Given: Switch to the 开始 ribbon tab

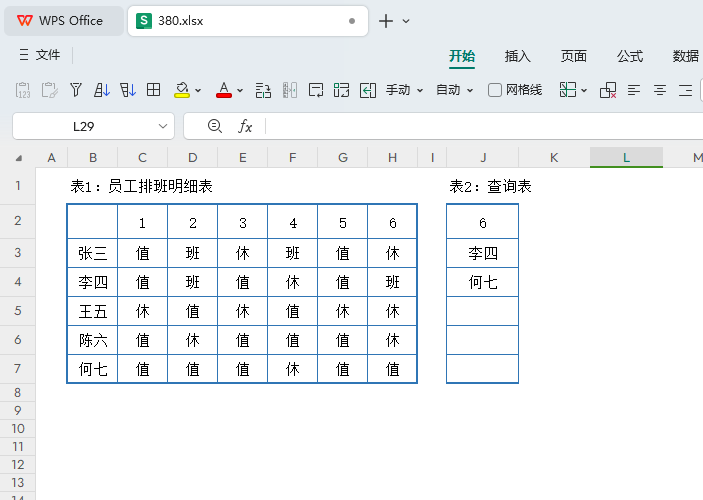Looking at the screenshot, I should (462, 56).
